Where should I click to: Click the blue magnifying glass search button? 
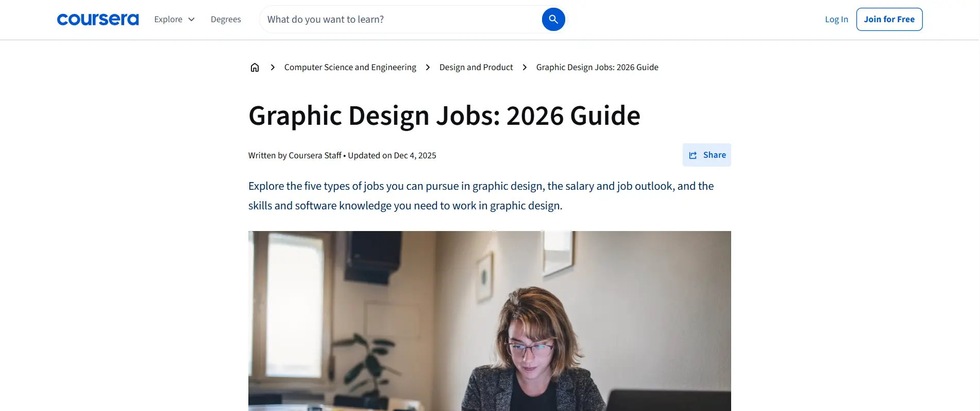(x=553, y=20)
